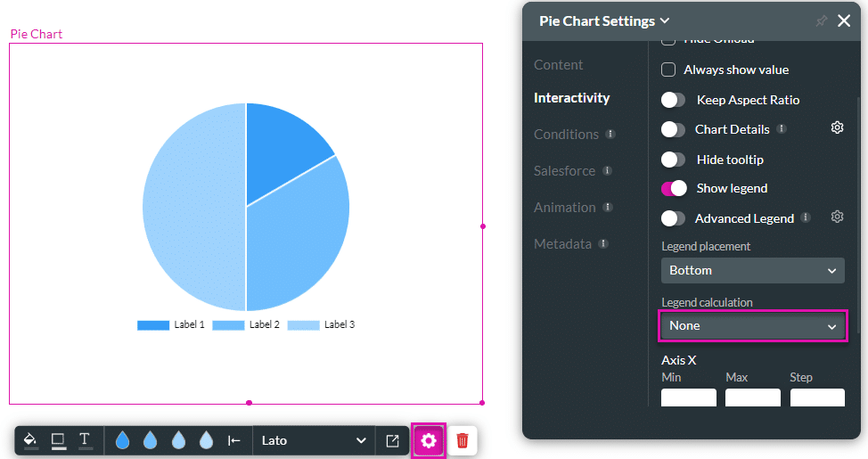Click the Axis X Min input field

click(688, 398)
